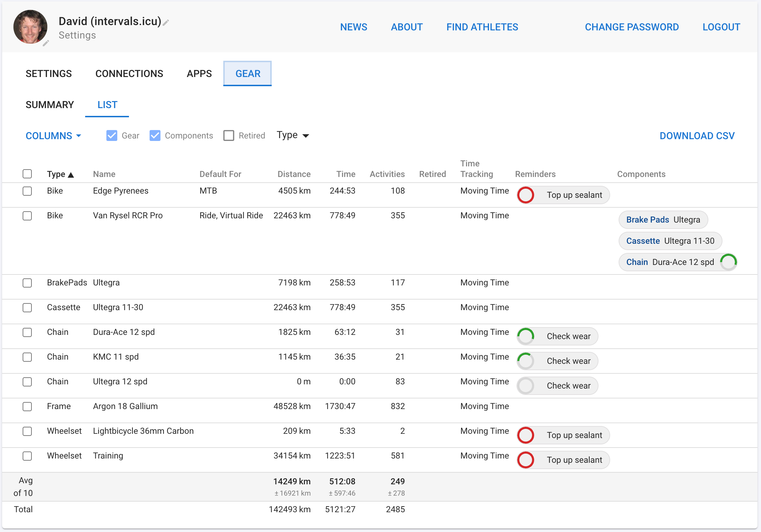
Task: Switch to the SUMMARY tab
Action: (x=49, y=105)
